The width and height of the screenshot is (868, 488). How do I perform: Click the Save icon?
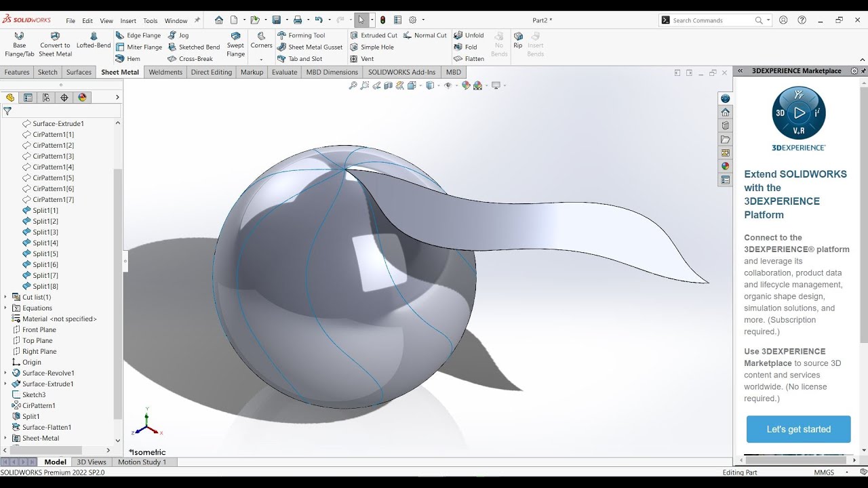[x=276, y=20]
